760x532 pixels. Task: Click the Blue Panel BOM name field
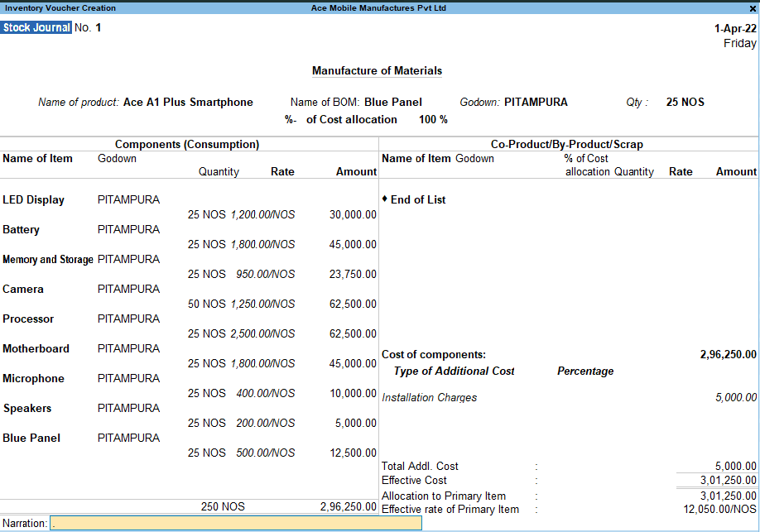[392, 103]
